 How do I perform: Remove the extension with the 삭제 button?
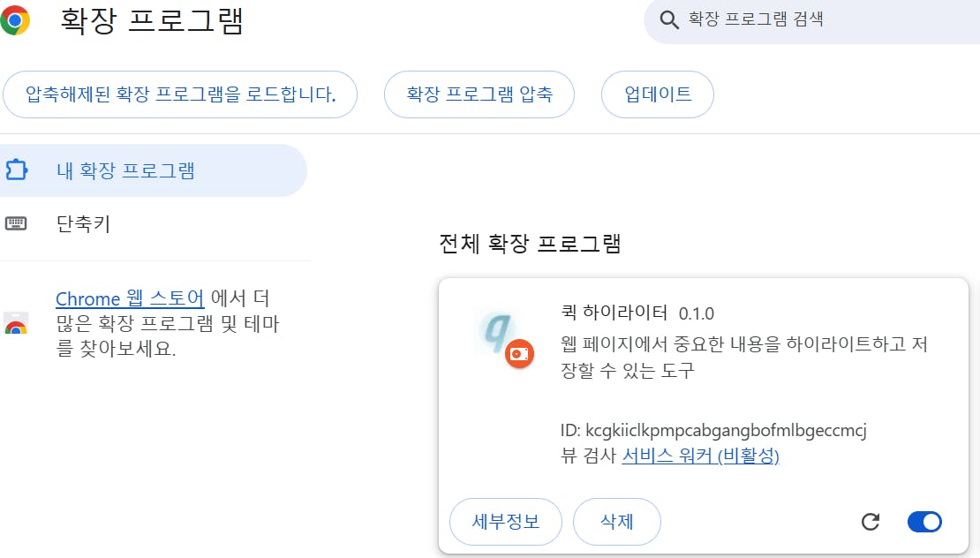point(616,522)
